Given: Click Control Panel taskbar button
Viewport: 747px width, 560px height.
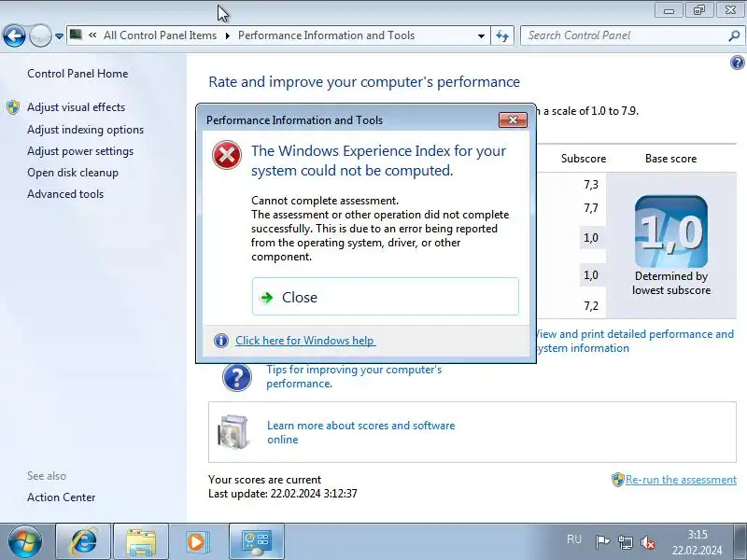Looking at the screenshot, I should [x=257, y=541].
